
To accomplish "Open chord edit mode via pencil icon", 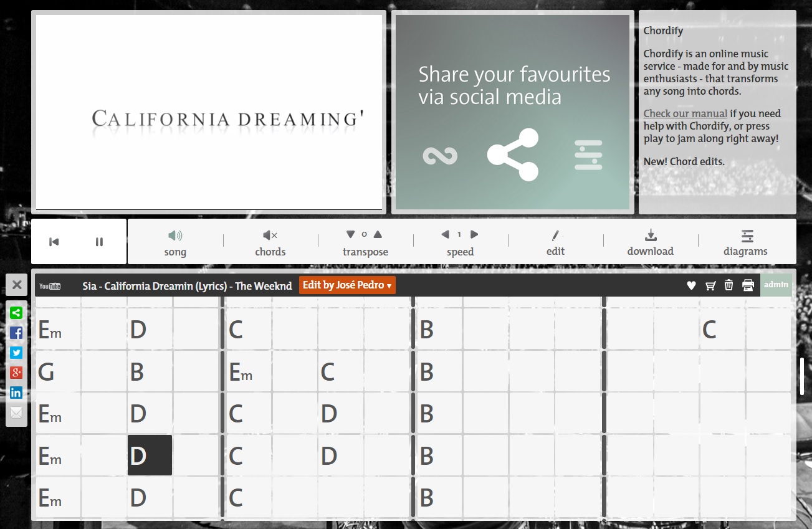I will click(556, 236).
